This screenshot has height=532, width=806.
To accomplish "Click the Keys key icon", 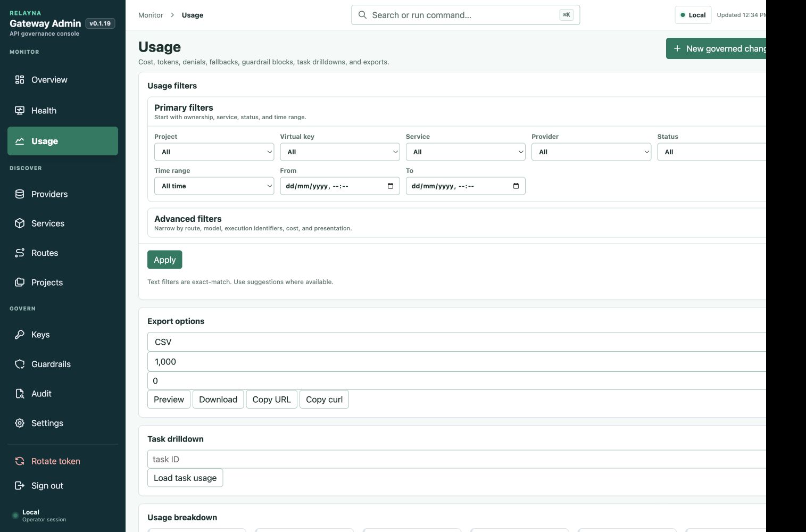I will coord(20,335).
